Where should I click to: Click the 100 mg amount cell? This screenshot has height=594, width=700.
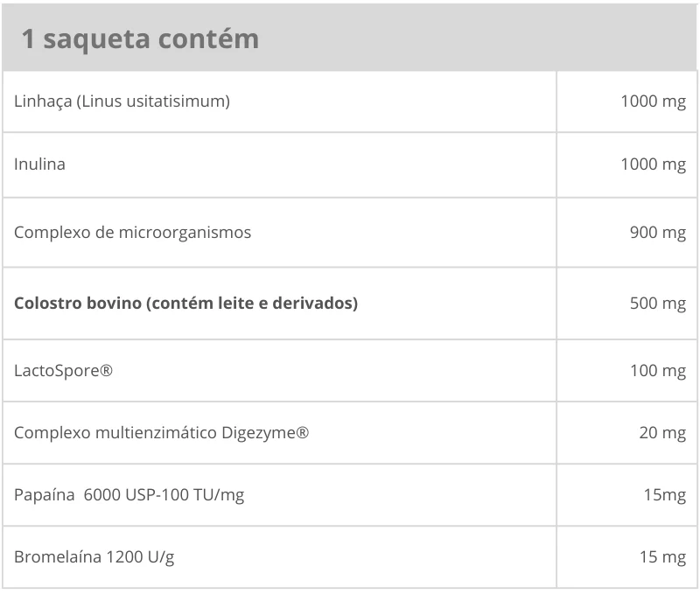(657, 371)
